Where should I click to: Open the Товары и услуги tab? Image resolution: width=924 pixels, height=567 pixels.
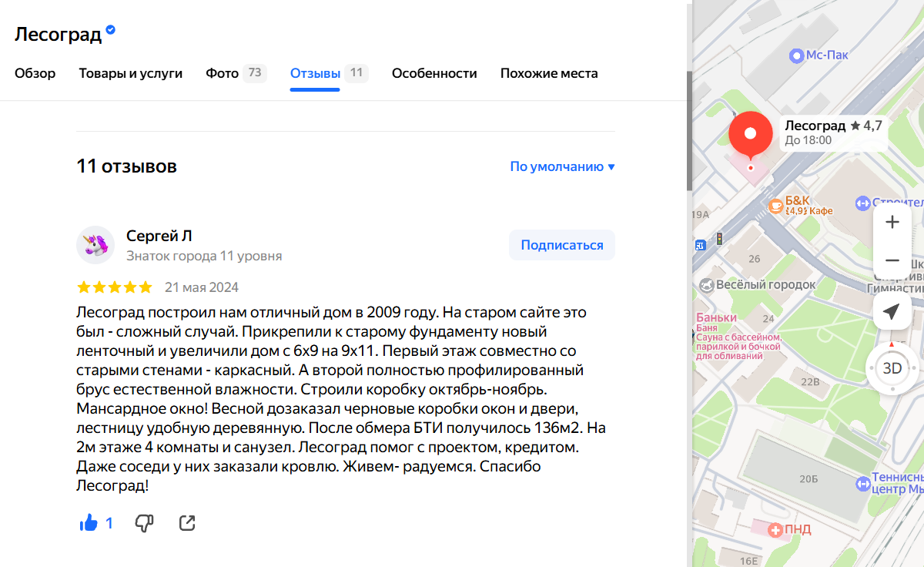click(131, 73)
